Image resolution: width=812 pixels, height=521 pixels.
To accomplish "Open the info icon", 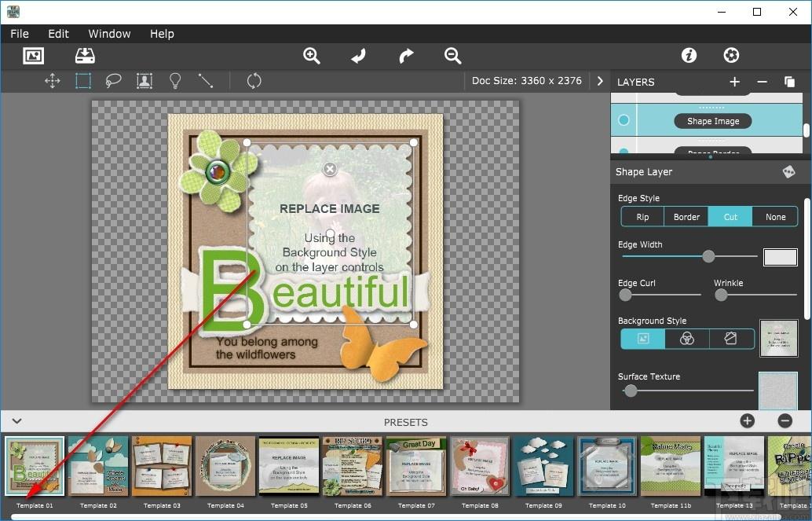I will coord(689,55).
